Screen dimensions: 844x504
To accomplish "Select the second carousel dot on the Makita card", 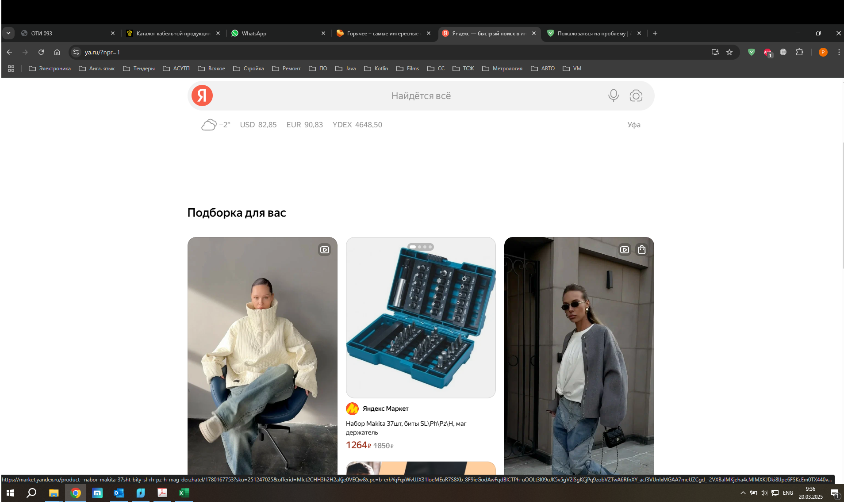I will (x=418, y=247).
